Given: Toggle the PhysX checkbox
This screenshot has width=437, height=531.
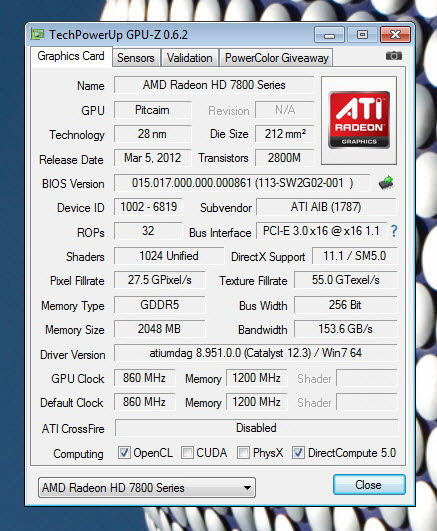Looking at the screenshot, I should coord(243,452).
